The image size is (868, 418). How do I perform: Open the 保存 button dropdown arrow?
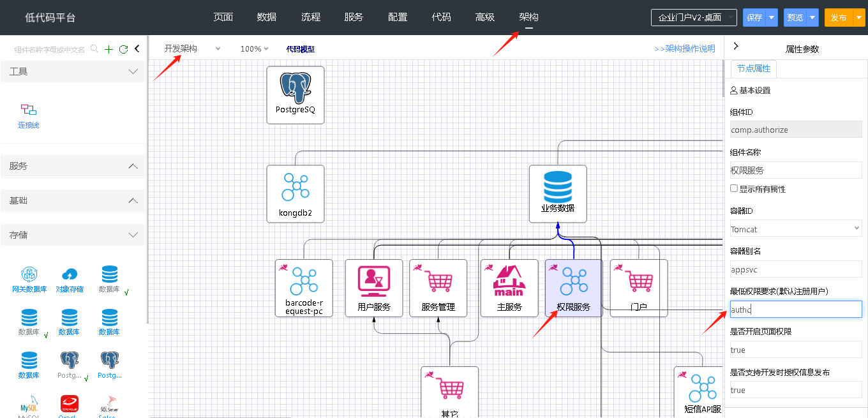coord(772,17)
